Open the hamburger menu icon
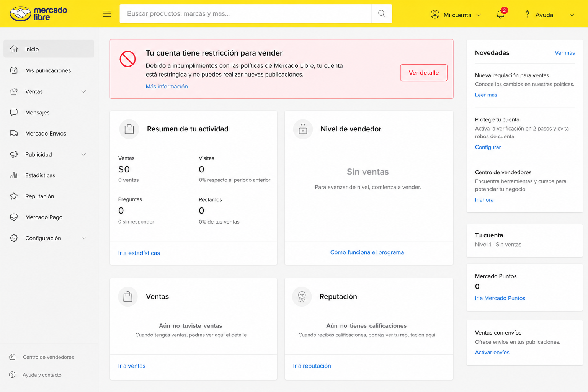This screenshot has height=392, width=588. point(107,14)
